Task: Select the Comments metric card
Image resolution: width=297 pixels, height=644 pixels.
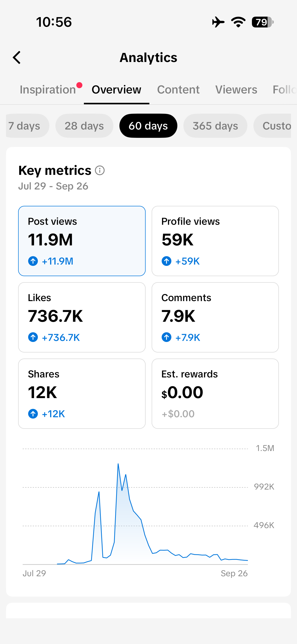Action: [x=215, y=317]
